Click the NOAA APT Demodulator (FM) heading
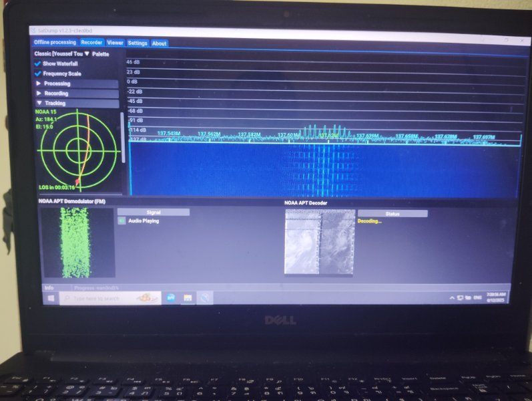The height and width of the screenshot is (401, 532). click(72, 201)
